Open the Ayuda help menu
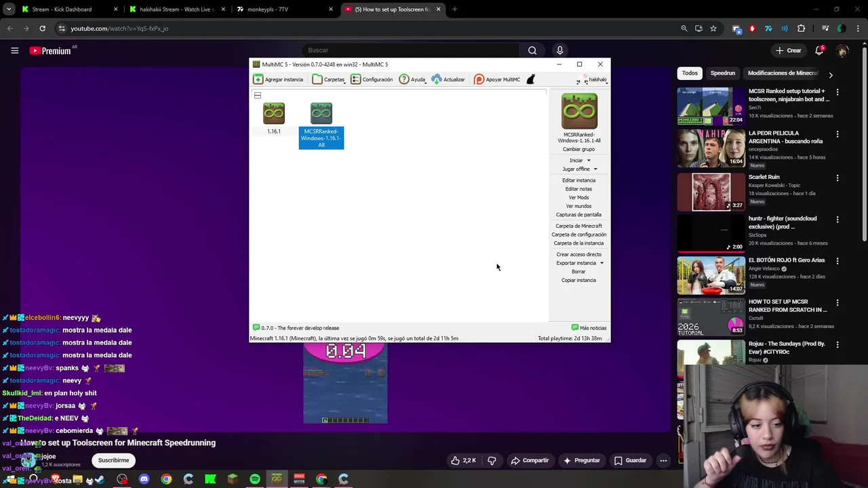 coord(412,79)
